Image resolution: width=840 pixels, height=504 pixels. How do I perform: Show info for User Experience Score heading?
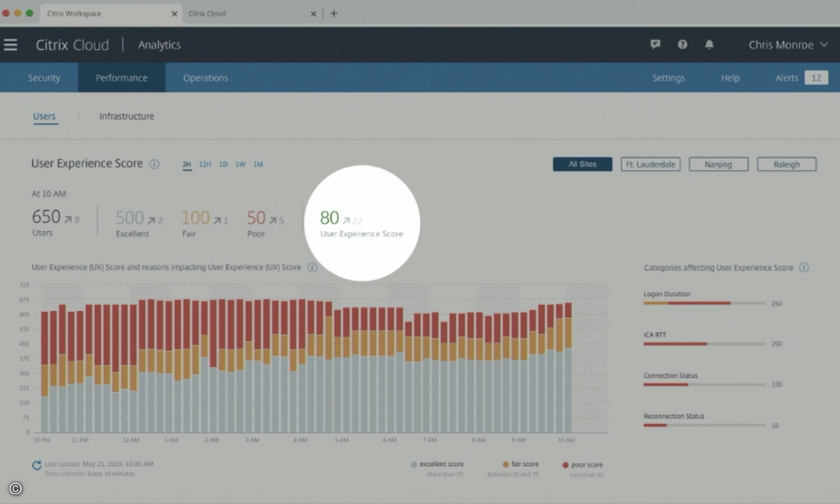tap(155, 164)
